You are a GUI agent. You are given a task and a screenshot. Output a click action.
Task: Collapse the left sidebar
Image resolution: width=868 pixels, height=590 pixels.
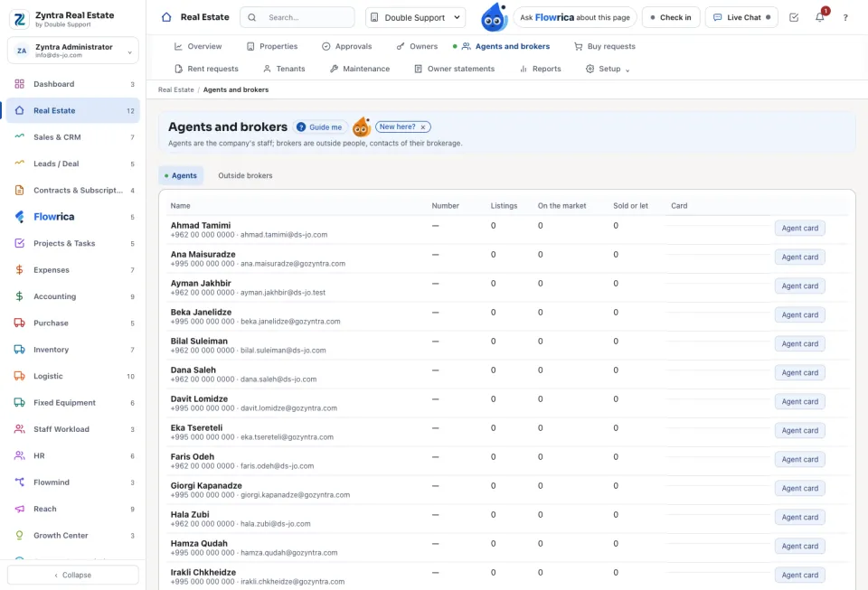point(73,575)
